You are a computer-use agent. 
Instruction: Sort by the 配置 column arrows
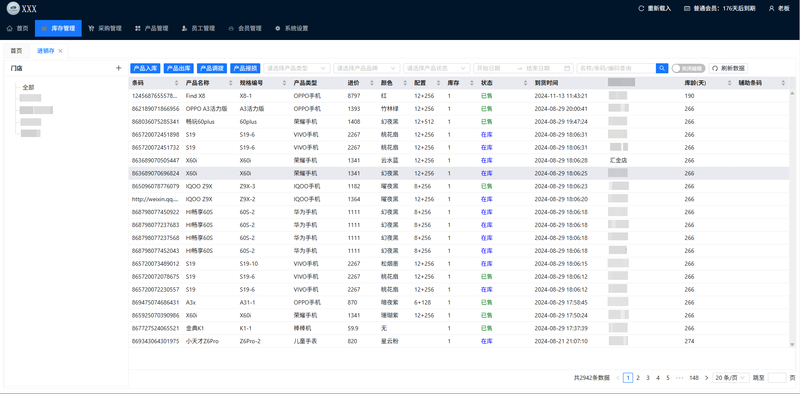(x=438, y=83)
